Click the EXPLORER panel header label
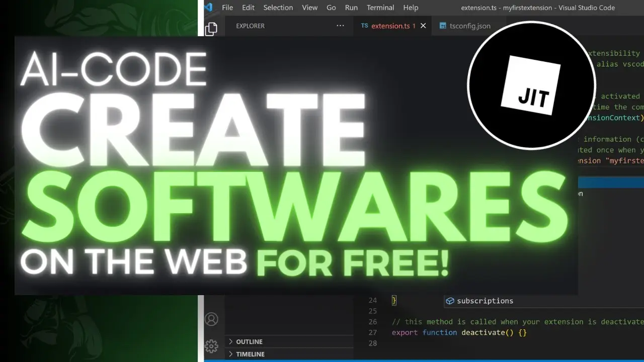 click(x=250, y=26)
